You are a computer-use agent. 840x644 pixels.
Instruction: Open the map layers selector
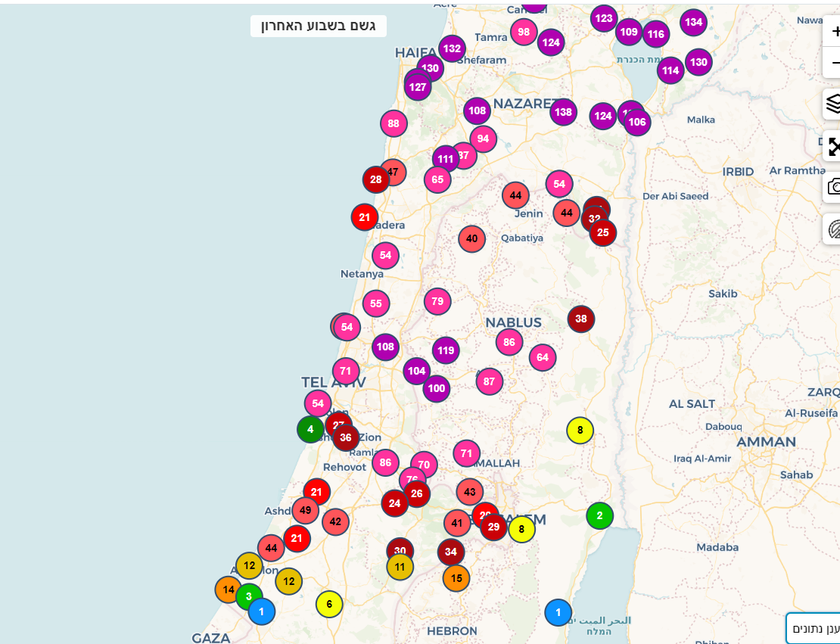click(833, 104)
